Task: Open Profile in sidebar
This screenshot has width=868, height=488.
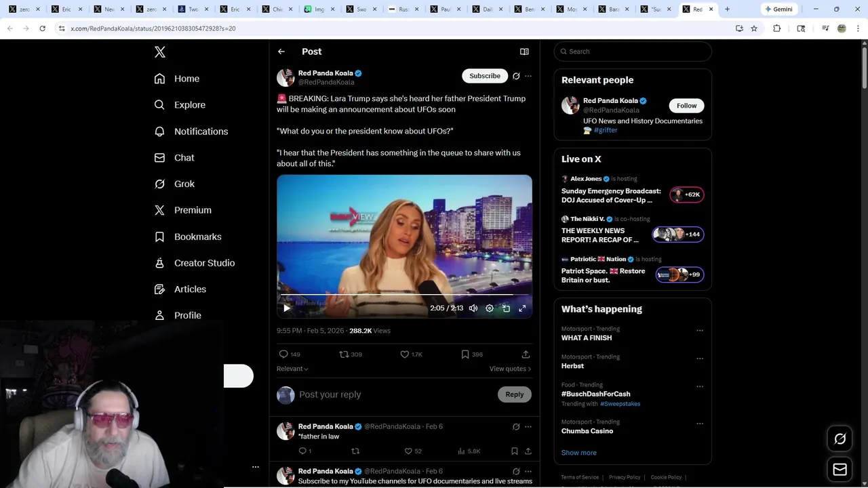Action: point(178,315)
